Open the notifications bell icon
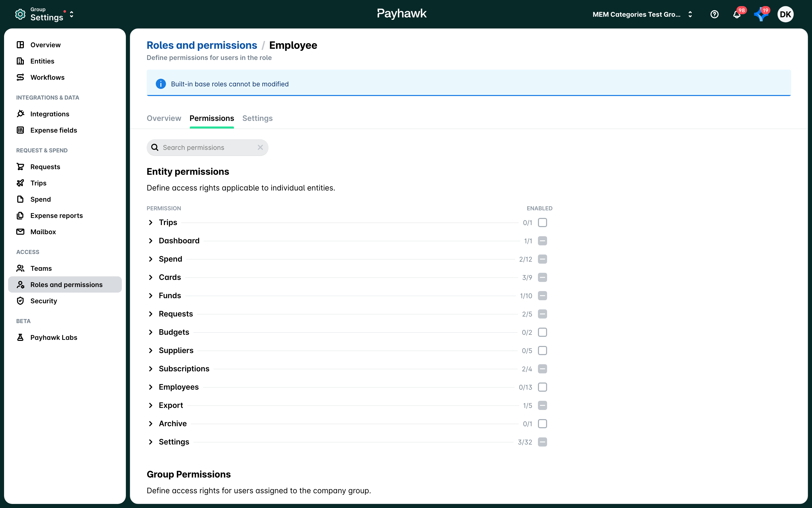The width and height of the screenshot is (812, 508). [736, 14]
